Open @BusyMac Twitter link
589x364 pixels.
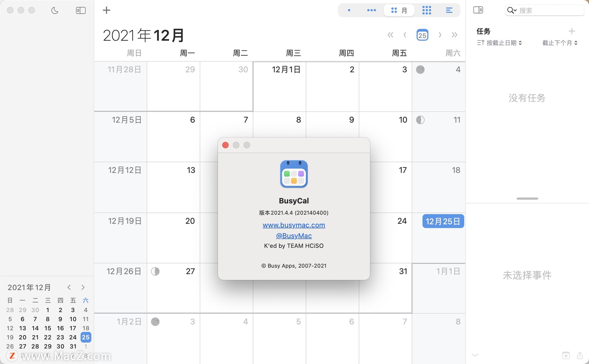coord(294,236)
